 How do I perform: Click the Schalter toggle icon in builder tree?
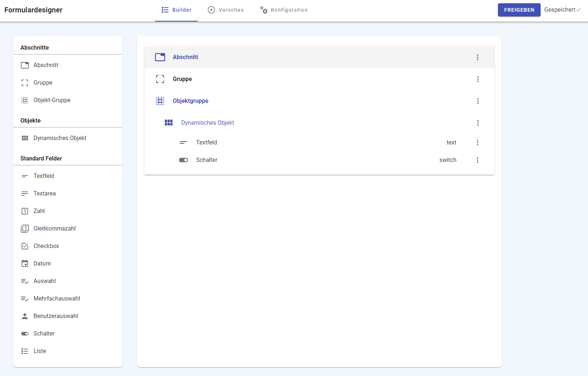(183, 160)
